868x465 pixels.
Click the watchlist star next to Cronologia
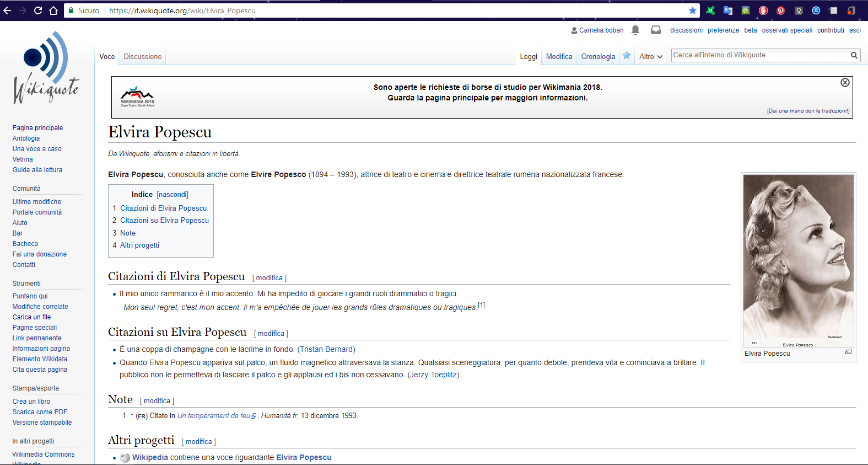click(627, 56)
